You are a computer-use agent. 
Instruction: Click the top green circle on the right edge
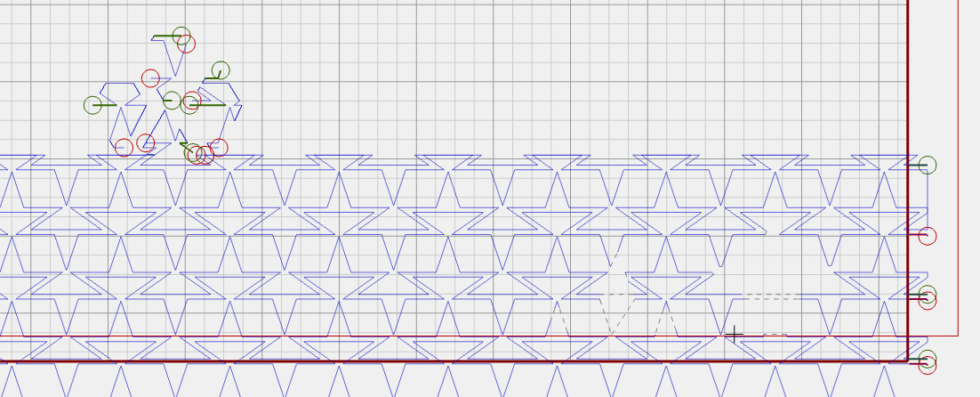(x=927, y=165)
